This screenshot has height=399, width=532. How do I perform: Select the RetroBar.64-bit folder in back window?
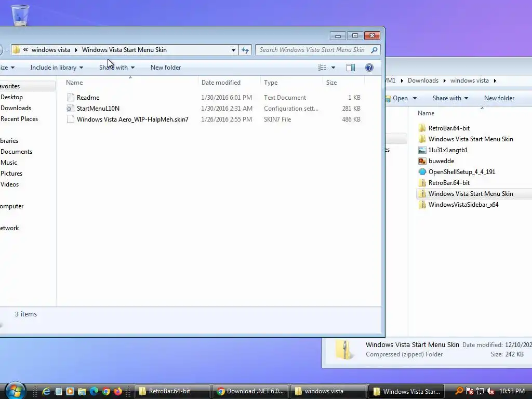[x=449, y=128]
